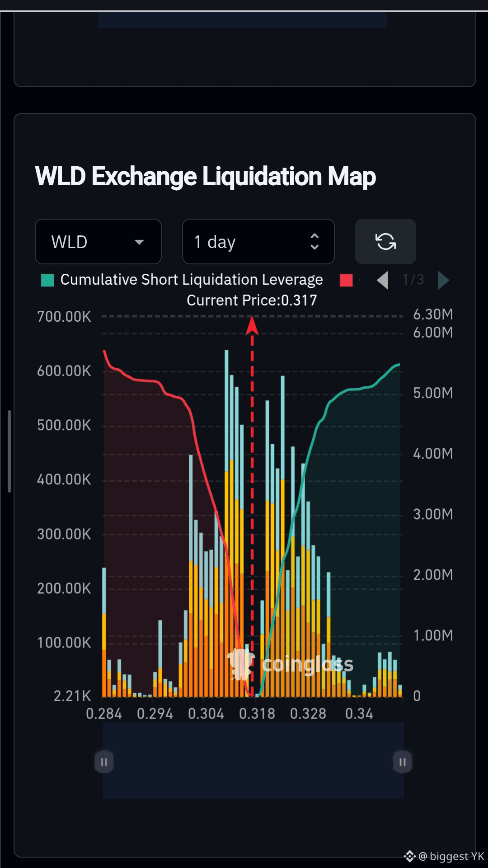Toggle Cumulative Short Liquidation Leverage legend
The height and width of the screenshot is (868, 488).
click(x=182, y=280)
